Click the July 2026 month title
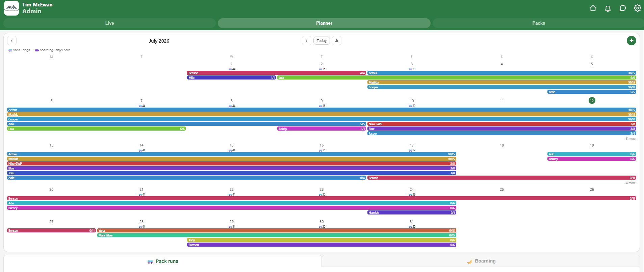Viewport: 644px width, 272px height. 159,41
